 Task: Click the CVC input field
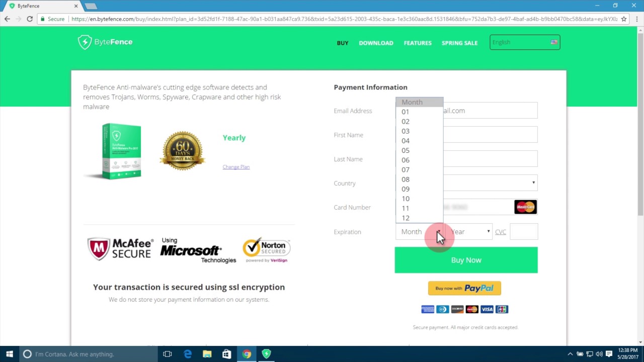pos(524,232)
